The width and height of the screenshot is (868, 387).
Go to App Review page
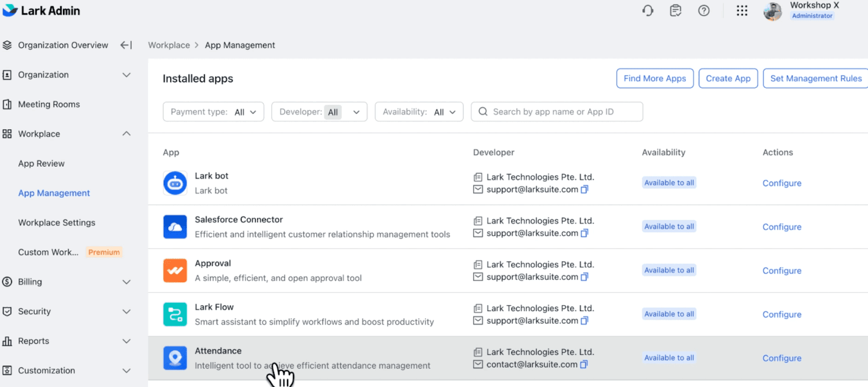41,163
